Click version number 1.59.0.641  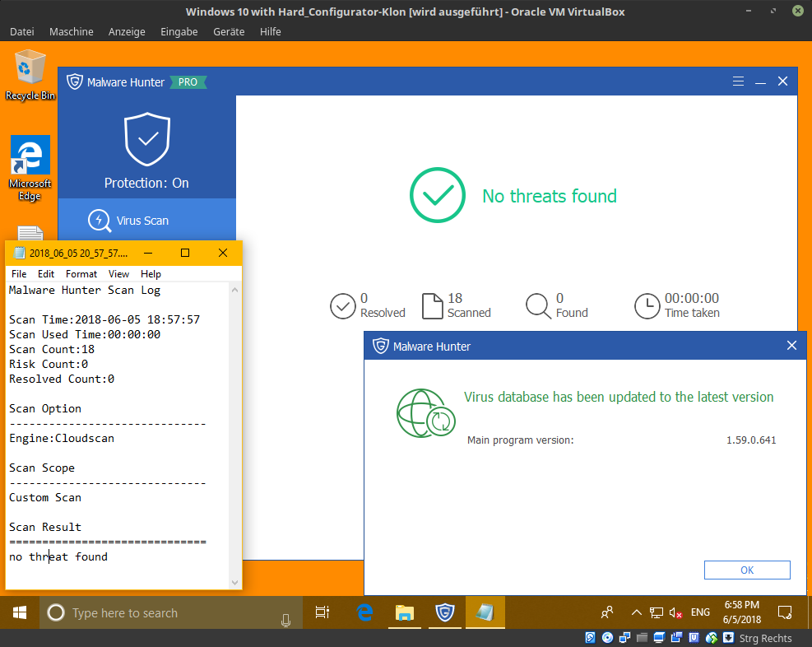(x=751, y=440)
